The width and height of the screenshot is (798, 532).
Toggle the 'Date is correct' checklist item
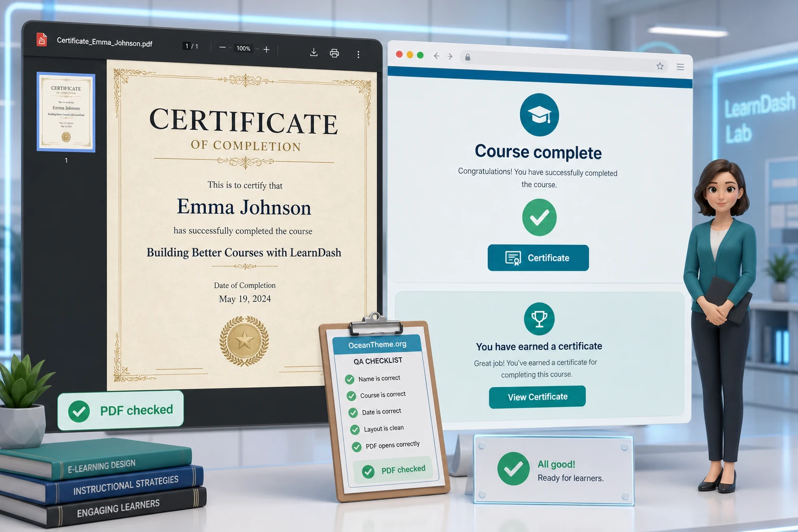tap(375, 412)
